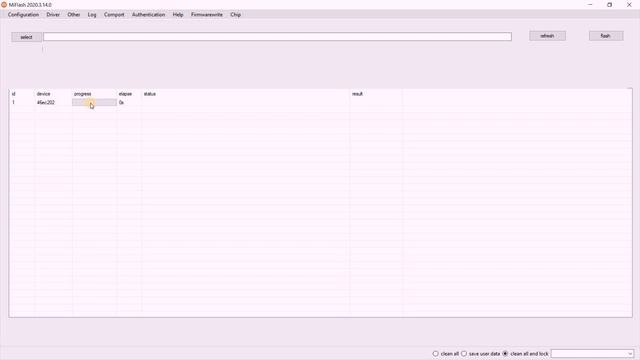Open the Authentication menu
The height and width of the screenshot is (360, 640).
tap(149, 15)
